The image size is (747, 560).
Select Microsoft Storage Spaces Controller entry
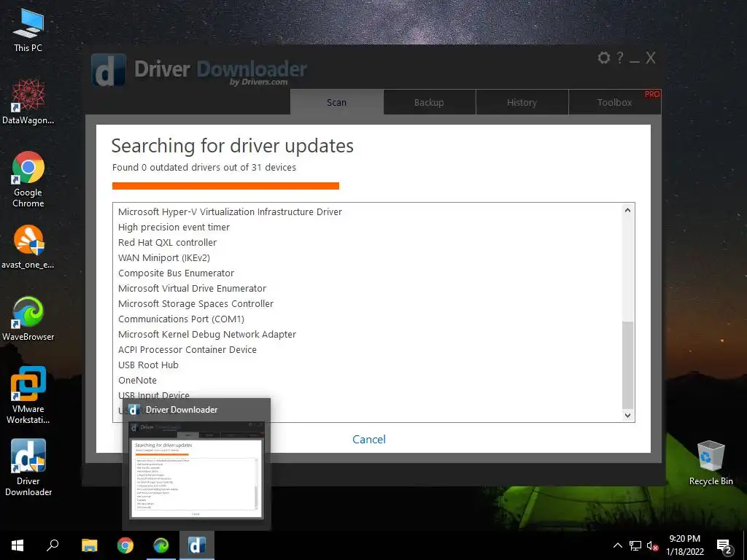196,303
